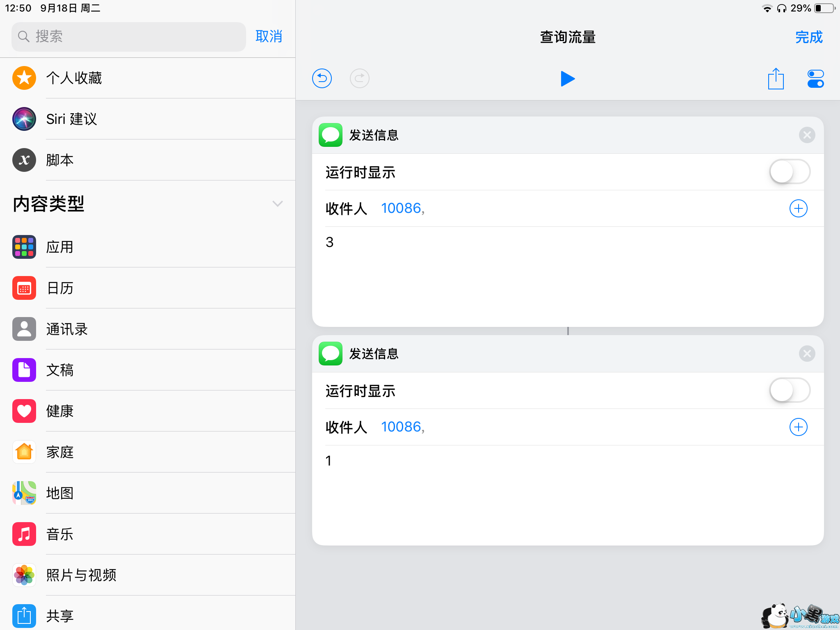This screenshot has height=630, width=840.
Task: Add recipient in first 发送信息 action
Action: pos(798,208)
